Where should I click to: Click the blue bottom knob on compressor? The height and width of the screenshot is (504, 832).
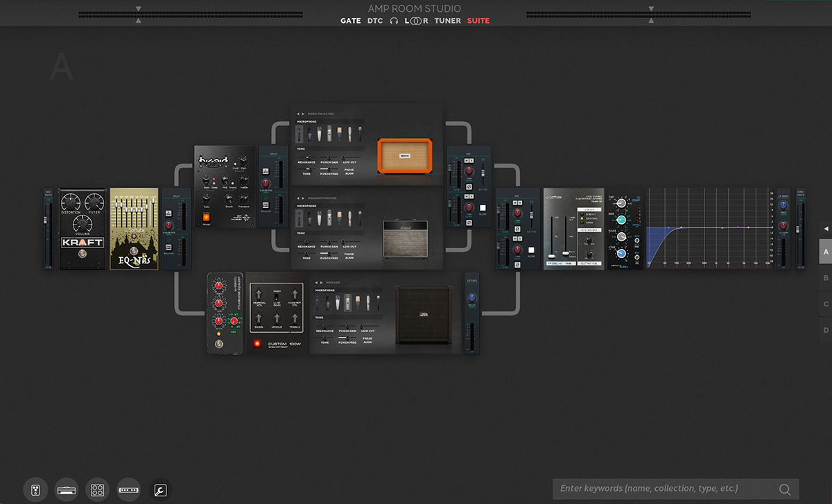click(x=621, y=254)
